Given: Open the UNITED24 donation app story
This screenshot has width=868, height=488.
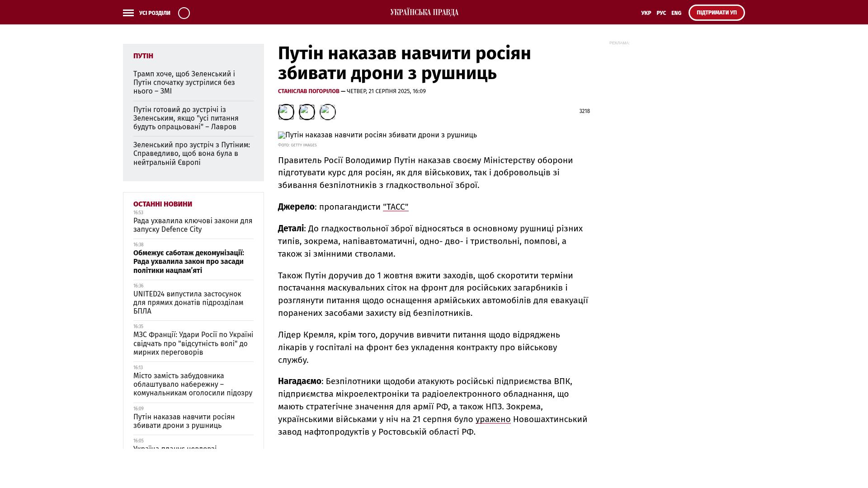Looking at the screenshot, I should click(188, 302).
